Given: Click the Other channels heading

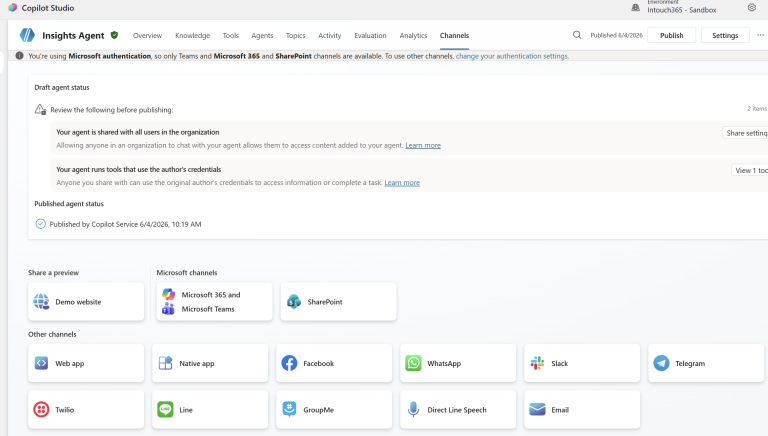Looking at the screenshot, I should tap(52, 334).
